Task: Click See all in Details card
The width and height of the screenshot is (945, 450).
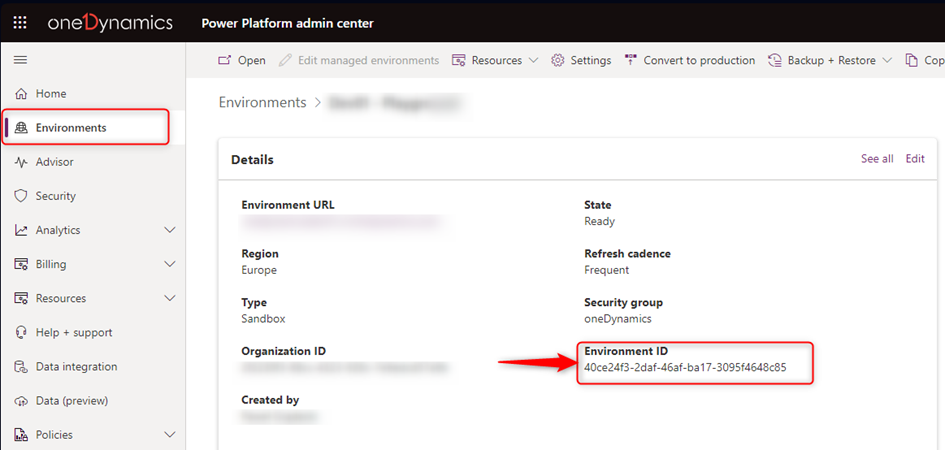Action: point(878,159)
